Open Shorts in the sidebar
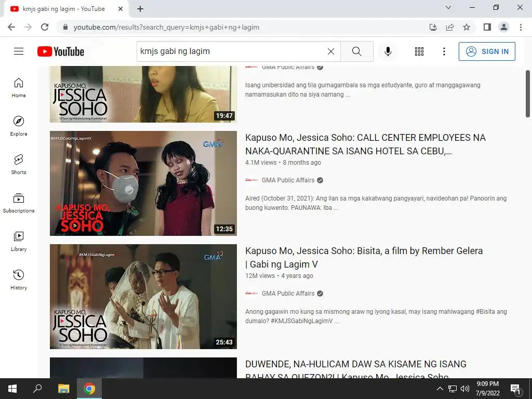 pos(19,164)
